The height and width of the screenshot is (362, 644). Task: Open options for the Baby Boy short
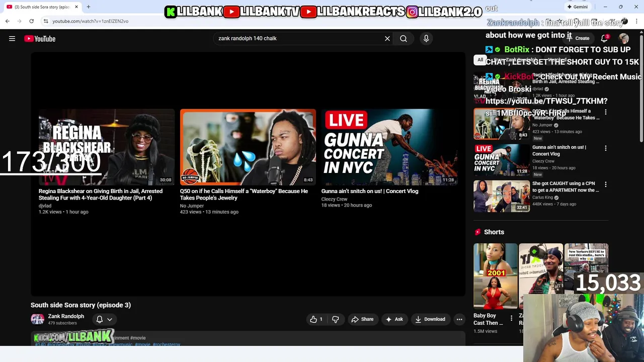click(x=511, y=318)
